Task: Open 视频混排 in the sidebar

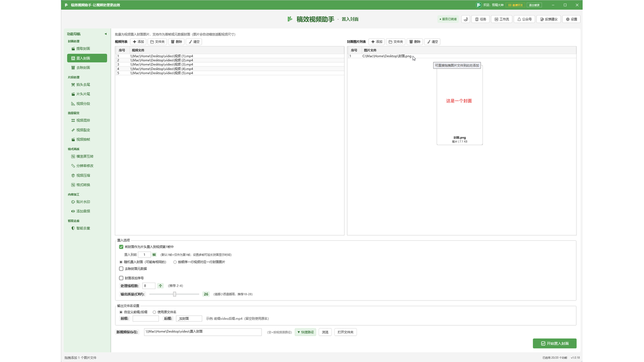Action: pyautogui.click(x=87, y=121)
